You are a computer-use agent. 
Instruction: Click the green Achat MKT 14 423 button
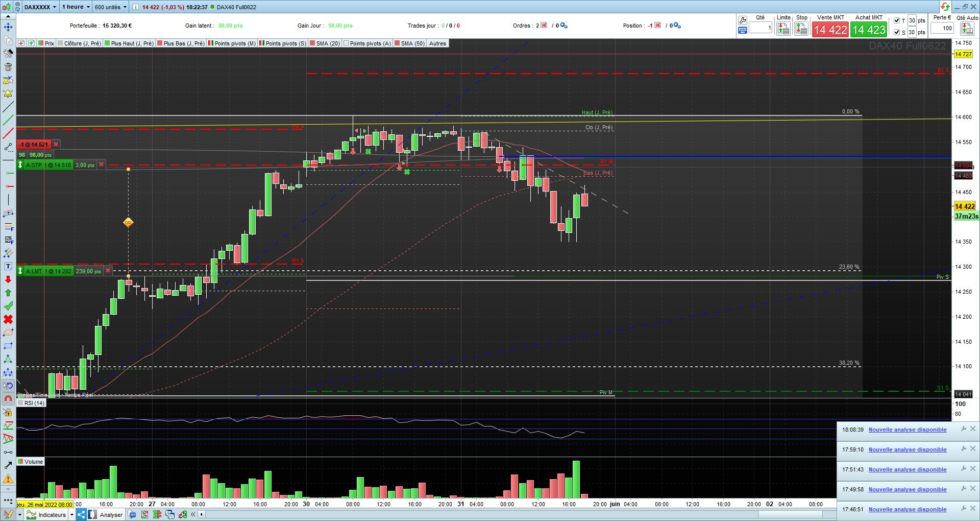pyautogui.click(x=869, y=30)
